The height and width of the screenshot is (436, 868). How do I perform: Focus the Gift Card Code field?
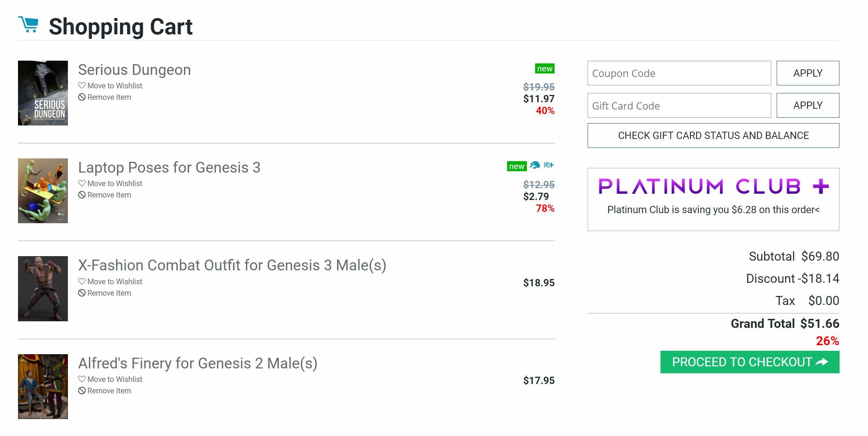point(679,105)
